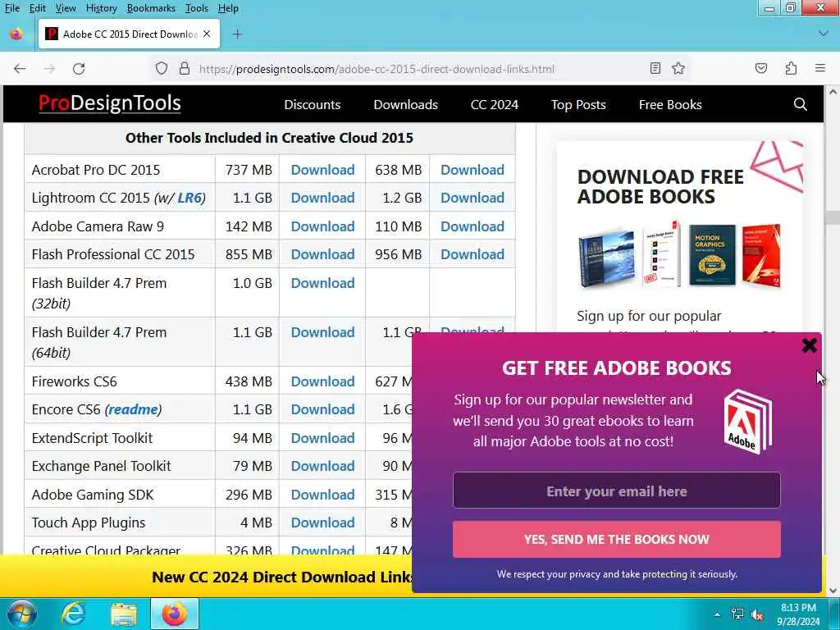Open Firefox application hamburger menu
Viewport: 840px width, 630px height.
(819, 68)
